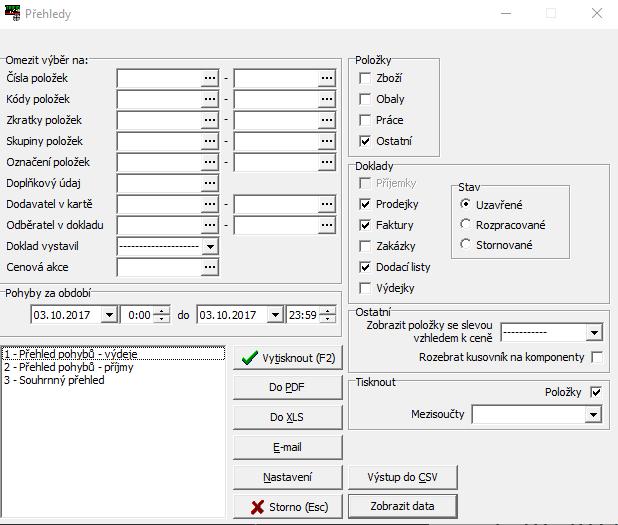Open the end date calendar dropdown
Screen dimensions: 618x525
tap(275, 315)
